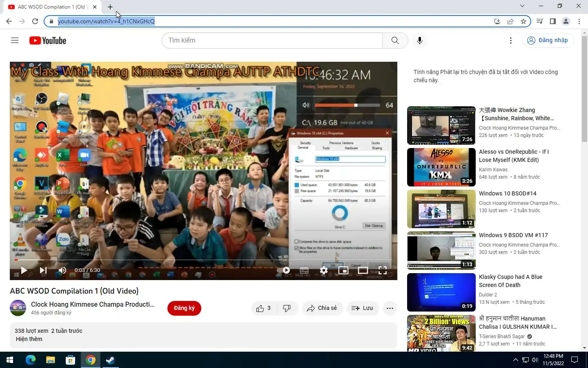Open the video player settings gear
This screenshot has width=588, height=368.
point(324,270)
